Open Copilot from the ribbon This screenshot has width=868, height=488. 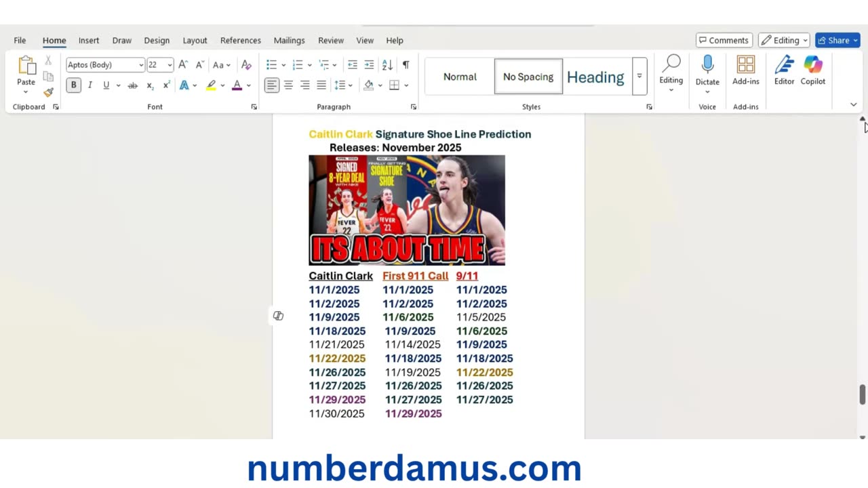tap(813, 64)
